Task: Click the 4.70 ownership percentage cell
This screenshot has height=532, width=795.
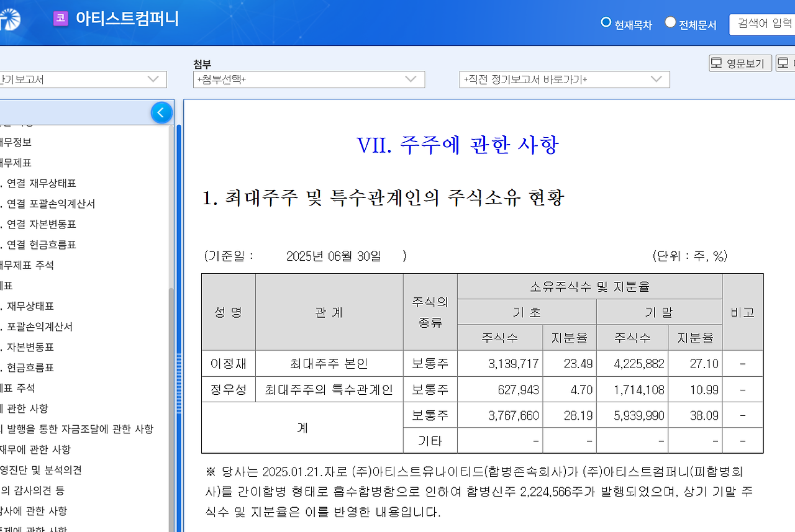Action: tap(570, 390)
